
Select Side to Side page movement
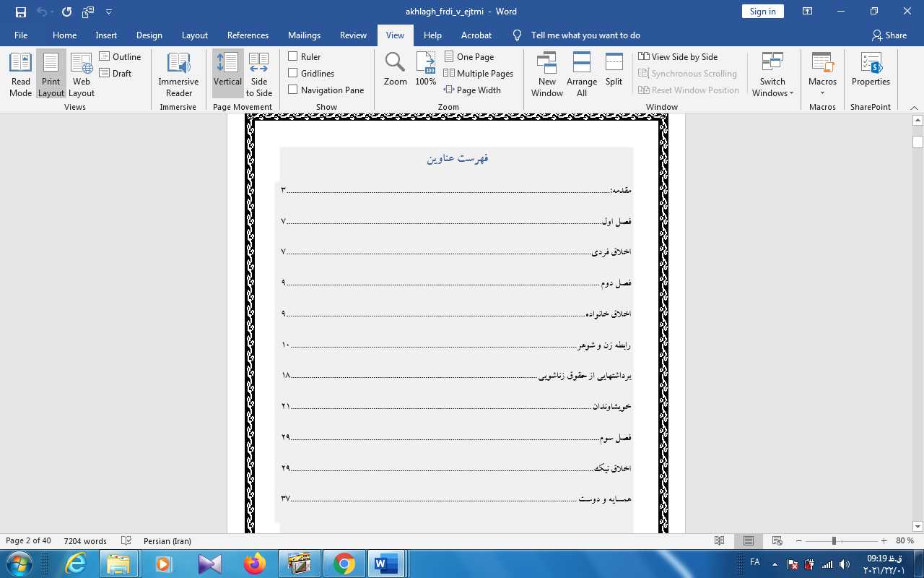pyautogui.click(x=258, y=74)
